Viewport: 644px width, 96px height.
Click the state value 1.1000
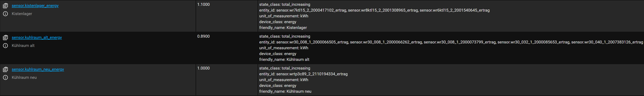[x=203, y=4]
